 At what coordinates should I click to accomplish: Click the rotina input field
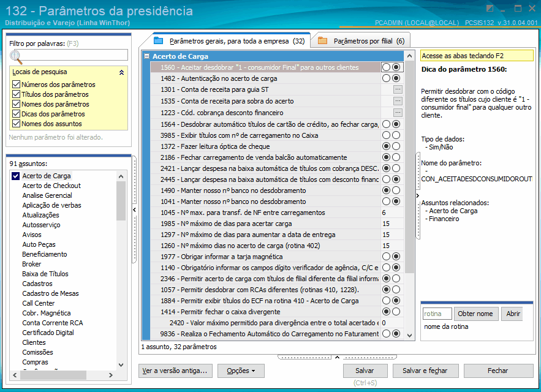click(x=437, y=314)
